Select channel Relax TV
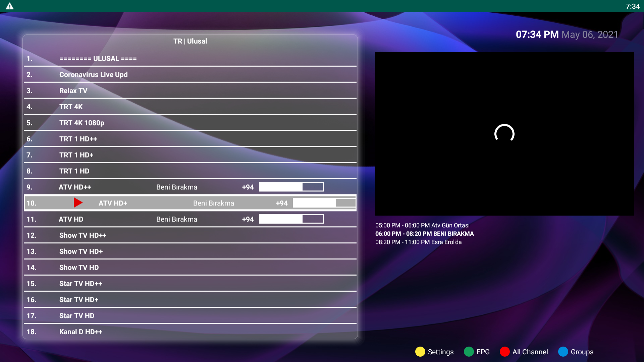 [190, 91]
